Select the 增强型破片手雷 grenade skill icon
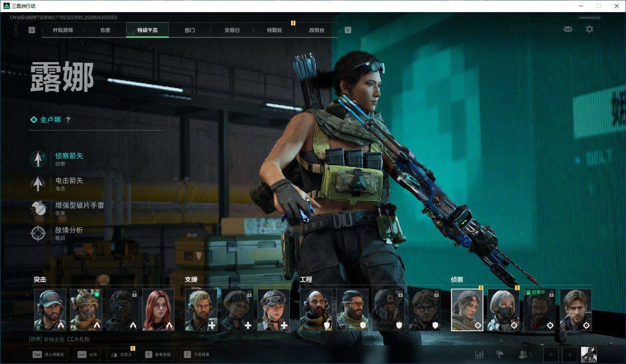 (x=38, y=208)
